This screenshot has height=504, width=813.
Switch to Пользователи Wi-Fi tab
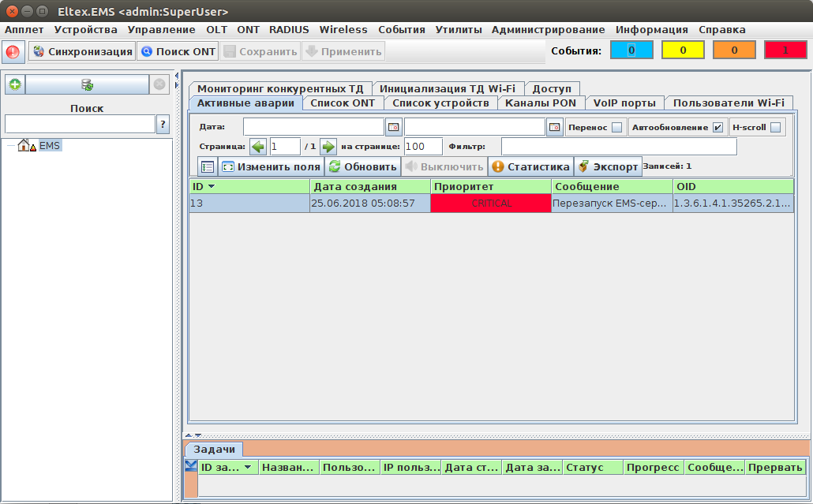[729, 103]
